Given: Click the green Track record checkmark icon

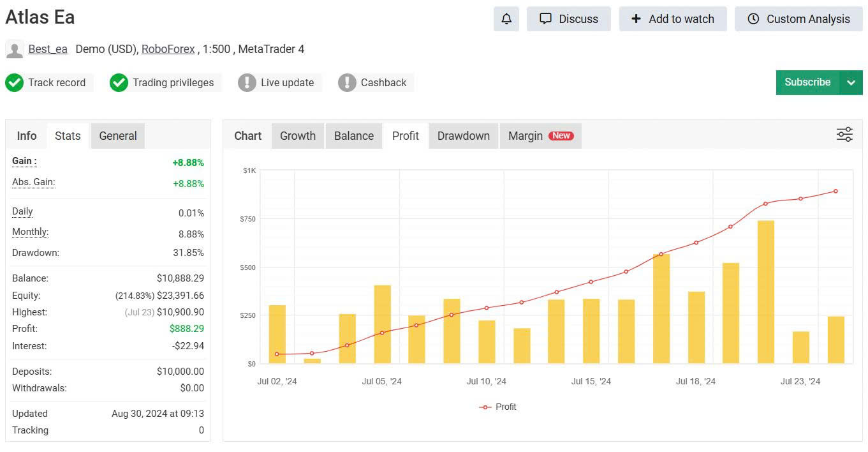Looking at the screenshot, I should pos(14,82).
